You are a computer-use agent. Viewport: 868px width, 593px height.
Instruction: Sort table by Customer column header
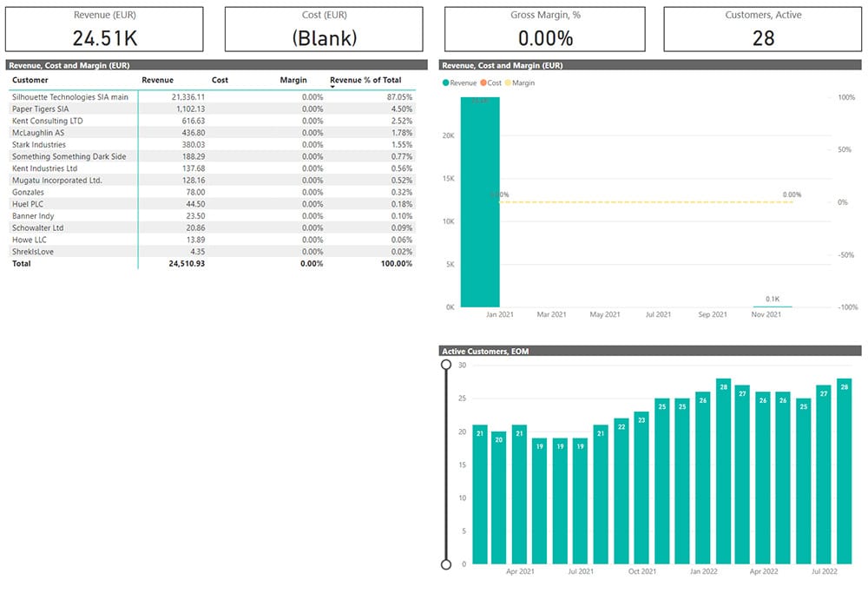tap(30, 80)
